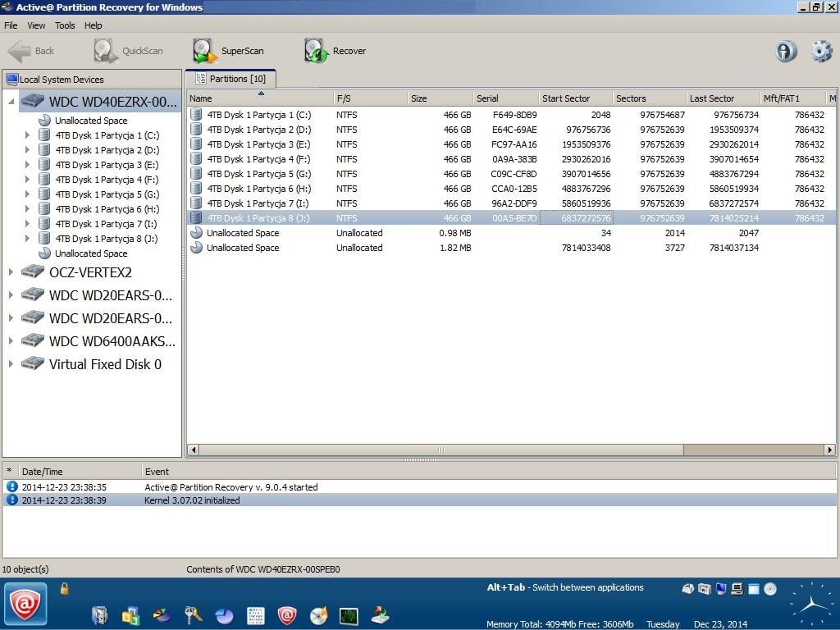Open the Tools menu
The height and width of the screenshot is (630, 840).
65,25
